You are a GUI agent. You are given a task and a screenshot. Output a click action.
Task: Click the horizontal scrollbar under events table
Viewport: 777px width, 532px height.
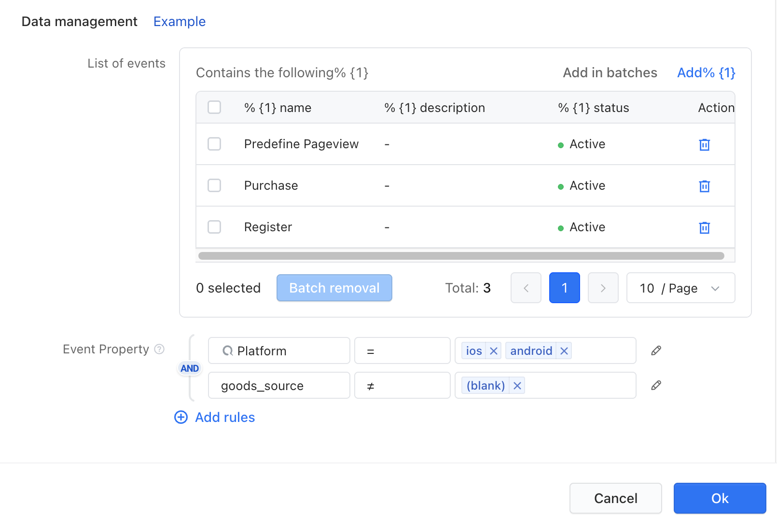tap(461, 256)
